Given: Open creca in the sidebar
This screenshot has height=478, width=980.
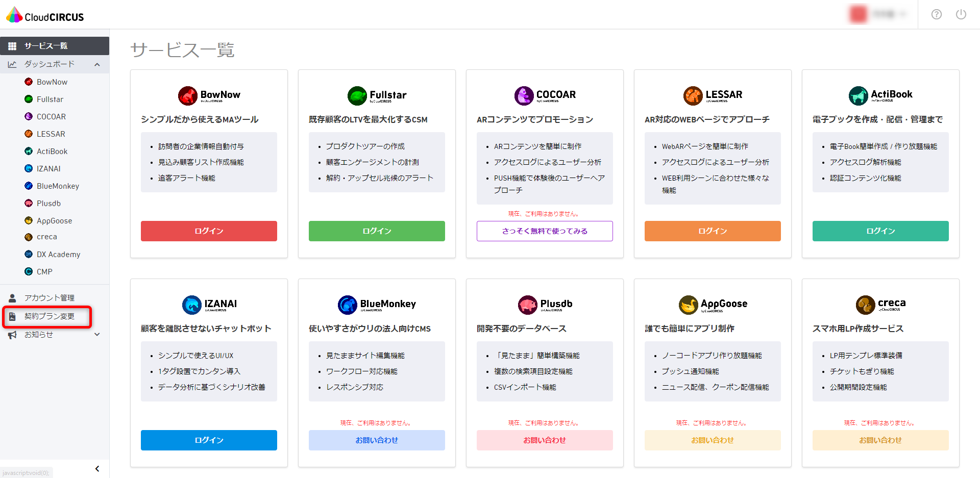Looking at the screenshot, I should (46, 237).
